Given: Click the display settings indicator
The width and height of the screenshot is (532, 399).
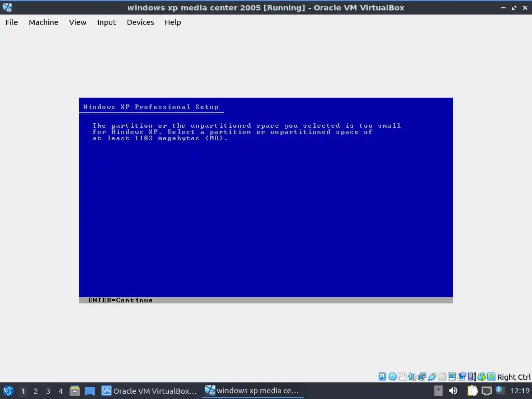Looking at the screenshot, I should [x=451, y=377].
